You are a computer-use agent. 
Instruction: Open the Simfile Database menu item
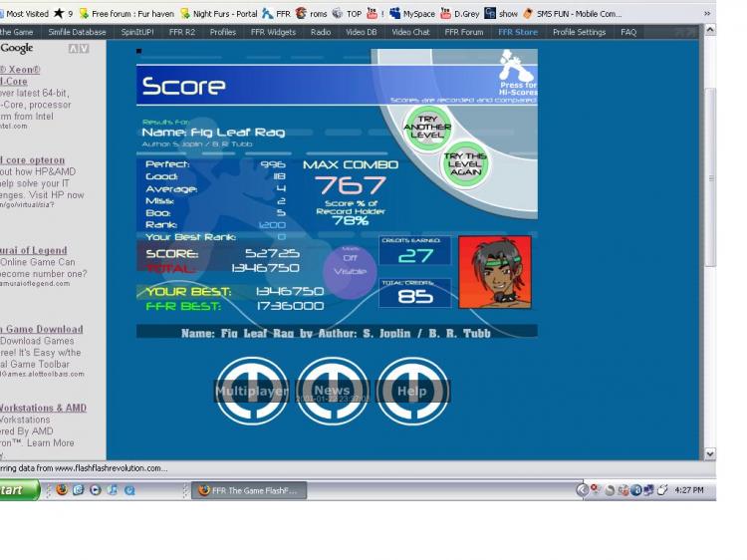pyautogui.click(x=77, y=32)
